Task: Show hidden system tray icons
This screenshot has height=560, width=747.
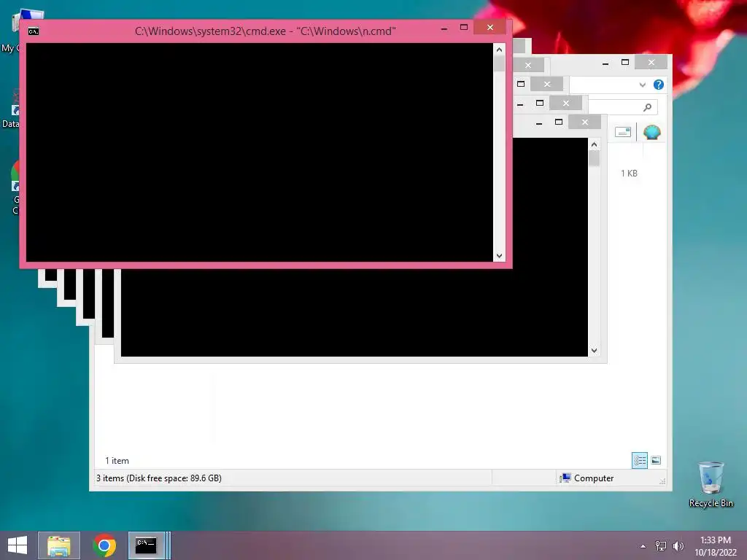Action: (643, 546)
